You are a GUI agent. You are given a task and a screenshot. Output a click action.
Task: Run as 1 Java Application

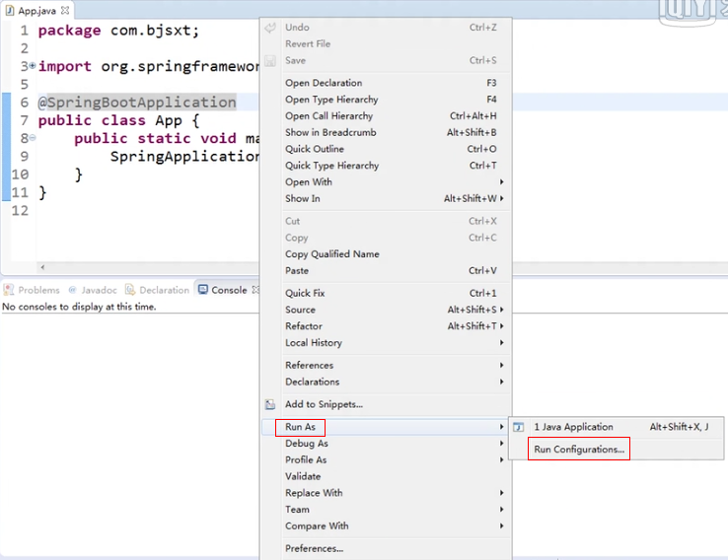[x=617, y=427]
